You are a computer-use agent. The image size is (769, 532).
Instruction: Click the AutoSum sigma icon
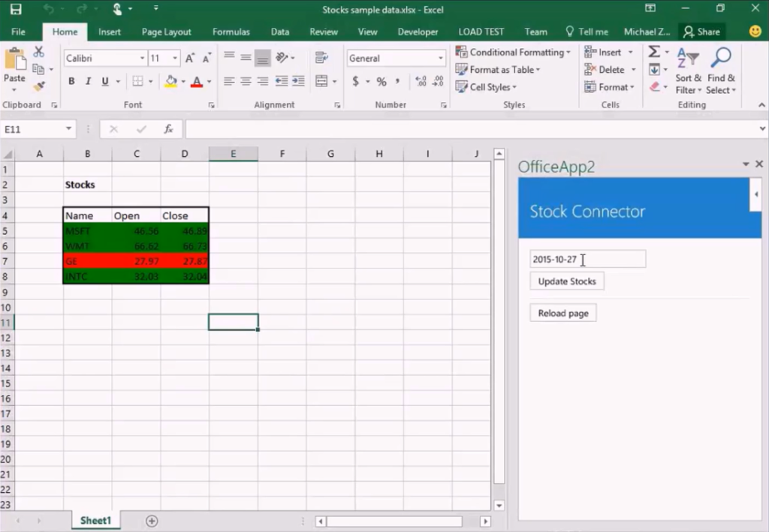pyautogui.click(x=654, y=52)
